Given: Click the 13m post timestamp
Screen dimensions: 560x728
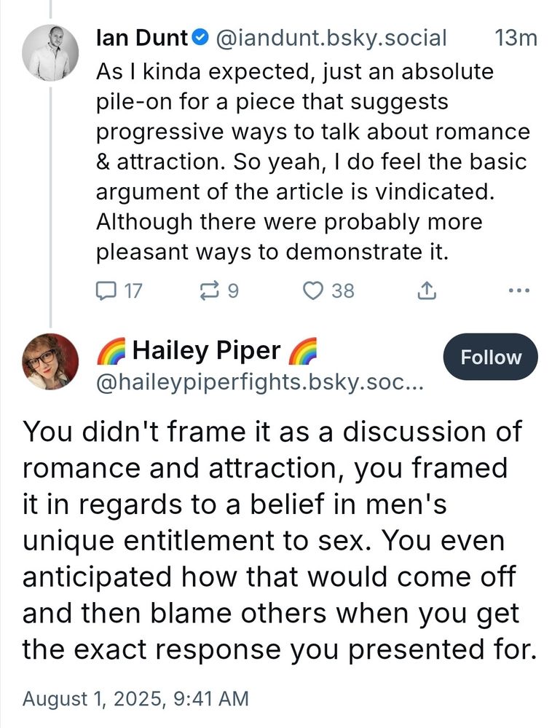Looking at the screenshot, I should point(515,37).
